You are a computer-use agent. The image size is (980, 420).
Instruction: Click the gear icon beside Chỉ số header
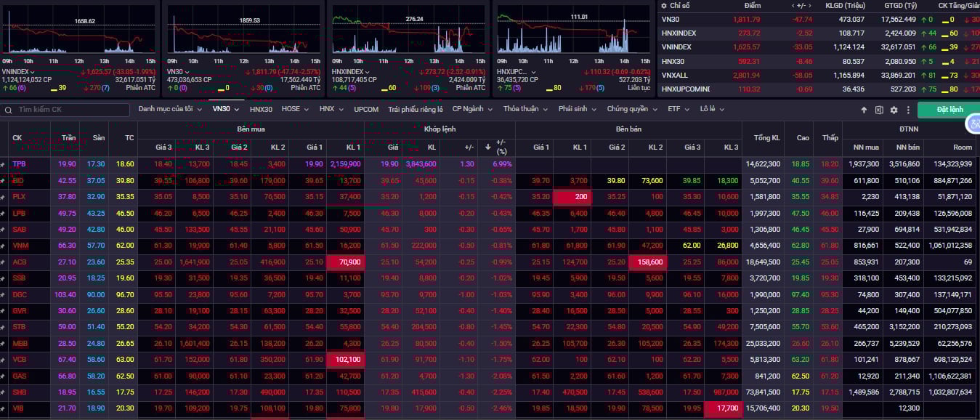[x=664, y=6]
